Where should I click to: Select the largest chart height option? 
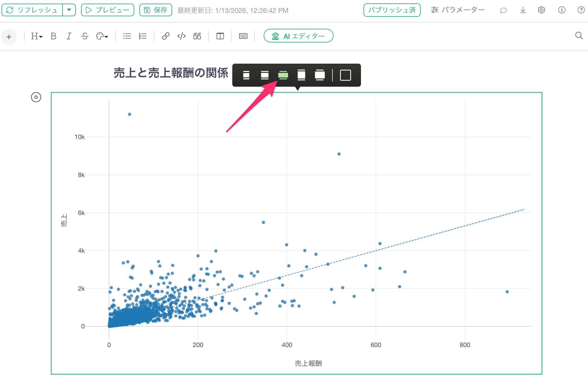pyautogui.click(x=320, y=75)
